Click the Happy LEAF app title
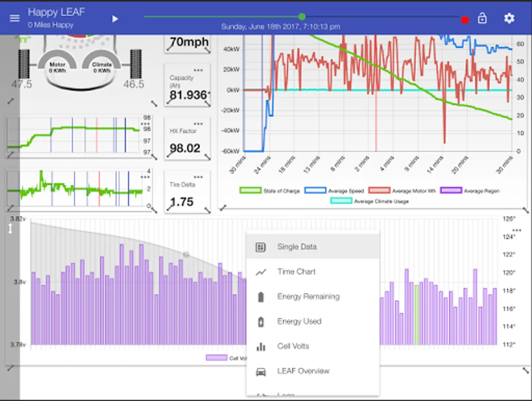 (x=56, y=12)
